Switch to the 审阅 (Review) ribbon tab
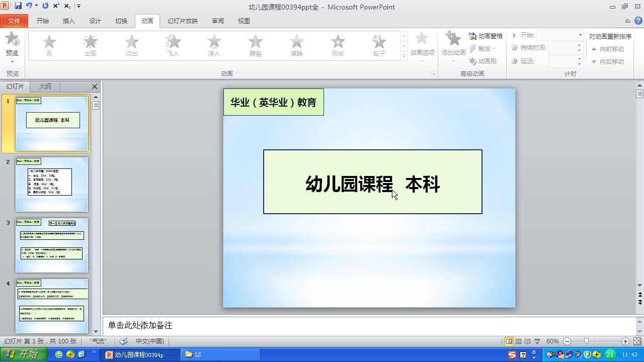Screen dimensions: 644x362 click(x=218, y=21)
